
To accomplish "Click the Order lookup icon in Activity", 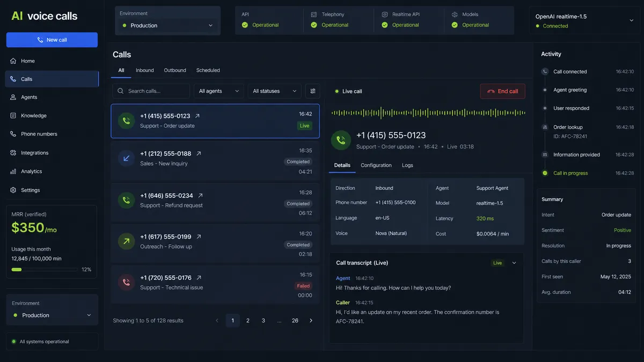I will [545, 127].
